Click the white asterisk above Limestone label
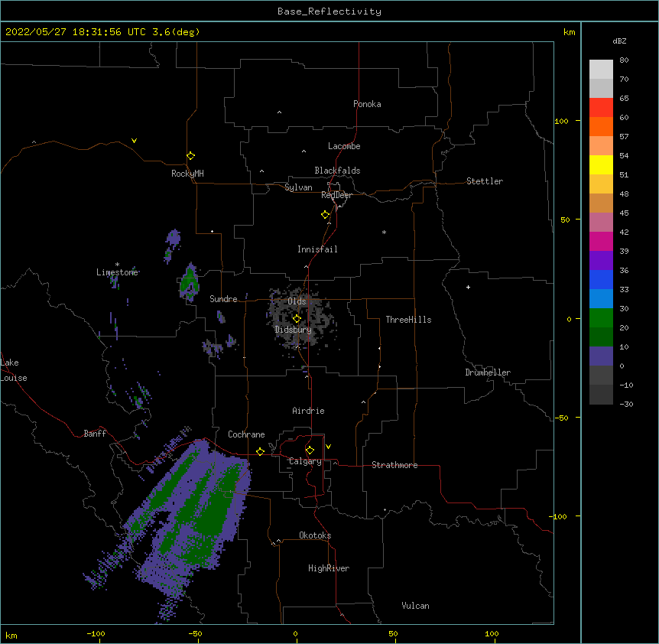659x644 pixels. pos(117,265)
